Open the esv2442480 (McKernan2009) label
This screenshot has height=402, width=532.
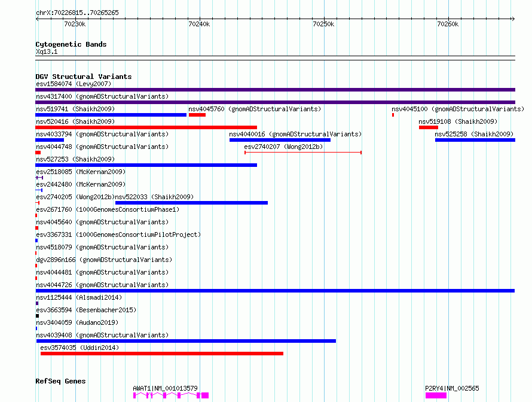81,184
